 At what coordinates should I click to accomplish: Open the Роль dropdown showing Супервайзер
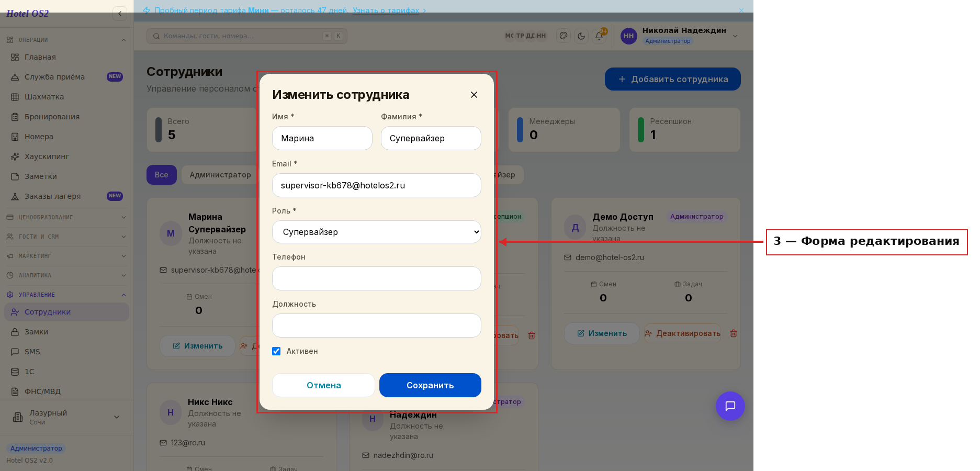tap(377, 232)
